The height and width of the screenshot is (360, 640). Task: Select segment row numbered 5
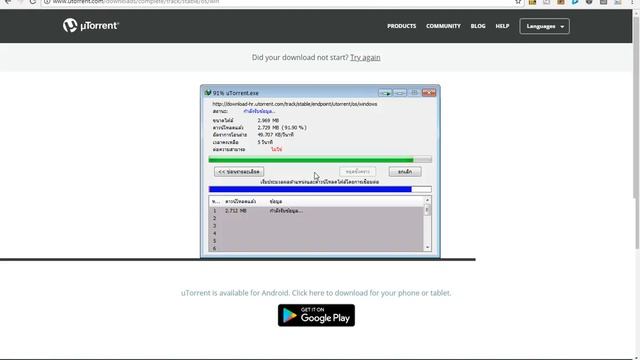pos(316,241)
